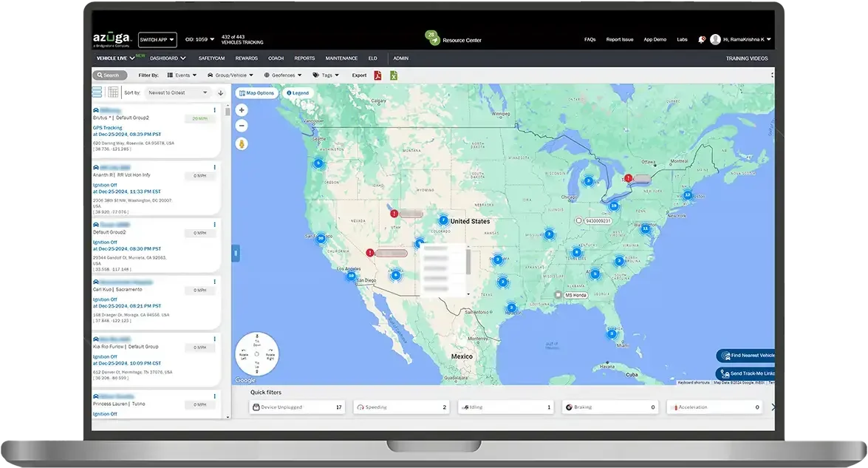
Task: Click Send Track-Me Link button
Action: pos(746,373)
